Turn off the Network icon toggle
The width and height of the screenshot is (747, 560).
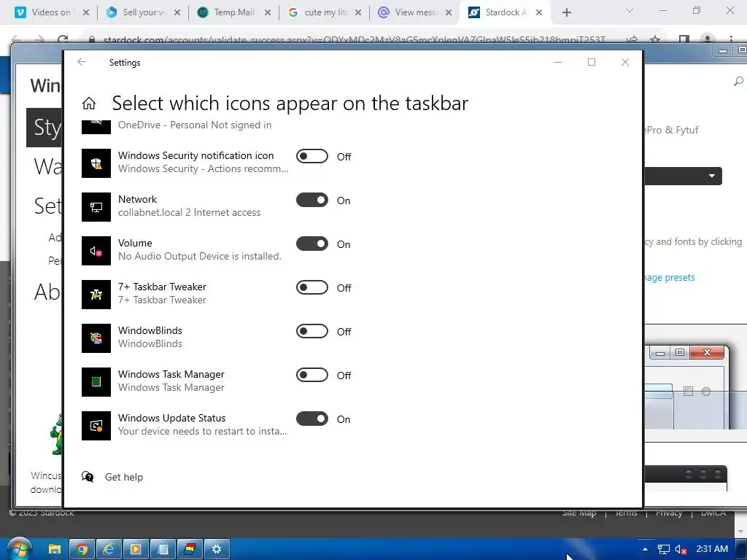click(x=312, y=200)
